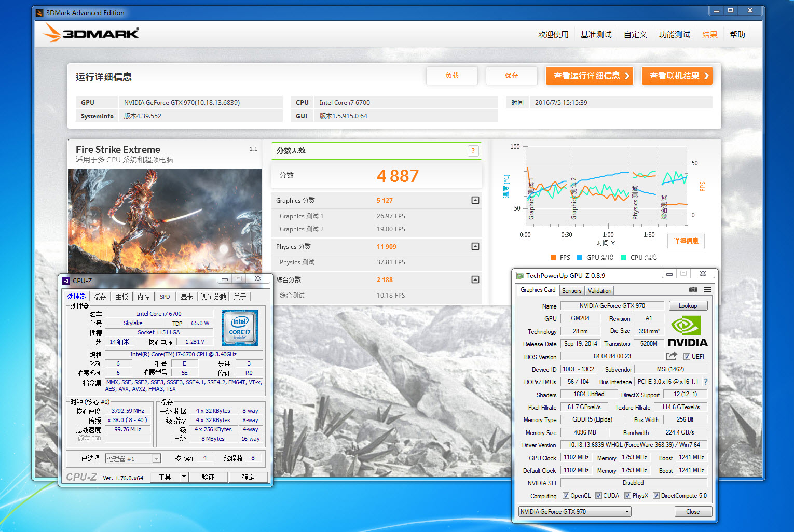Click the question mark help icon beside 分数无效

coord(473,151)
